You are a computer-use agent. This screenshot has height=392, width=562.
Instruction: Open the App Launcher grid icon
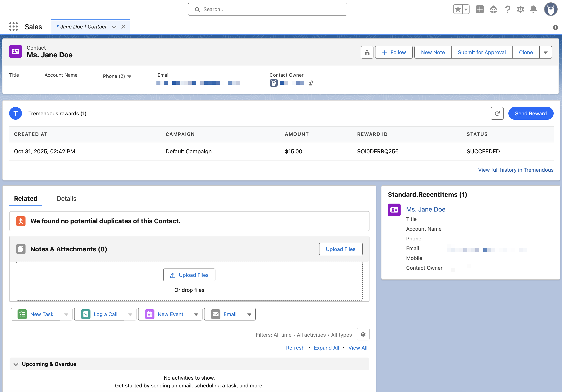coord(14,26)
